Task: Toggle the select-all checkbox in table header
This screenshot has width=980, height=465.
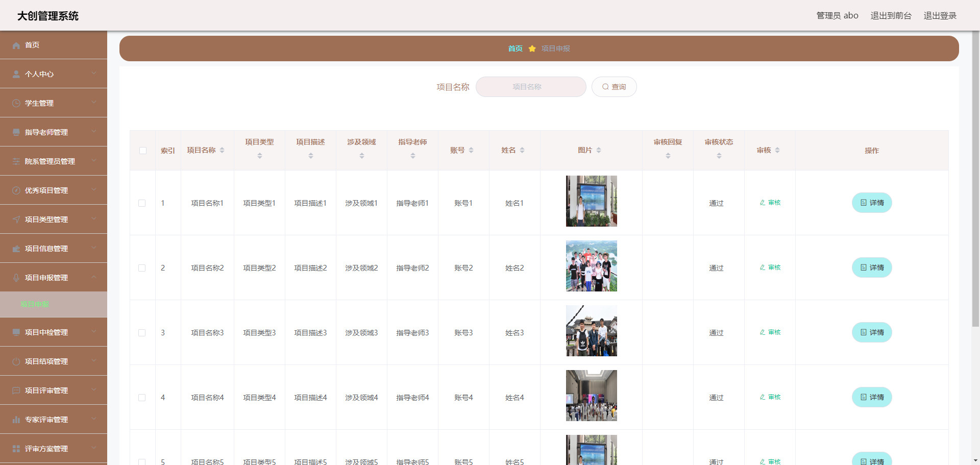Action: coord(143,151)
